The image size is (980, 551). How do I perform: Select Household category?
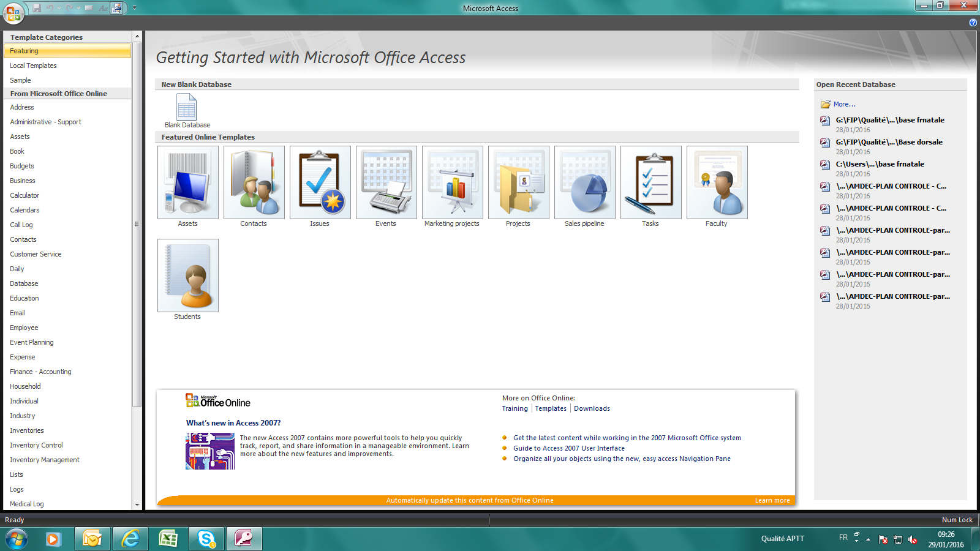tap(25, 386)
